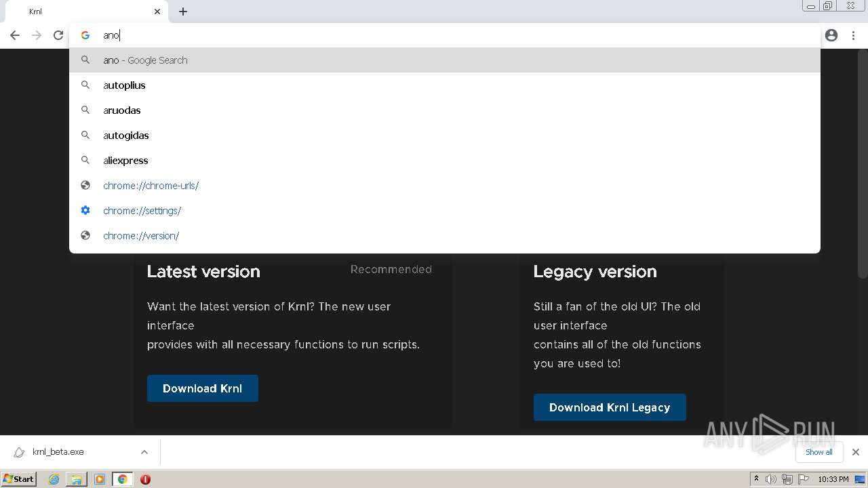Click Show desktop button in taskbar
Viewport: 868px width, 488px height.
pyautogui.click(x=860, y=479)
